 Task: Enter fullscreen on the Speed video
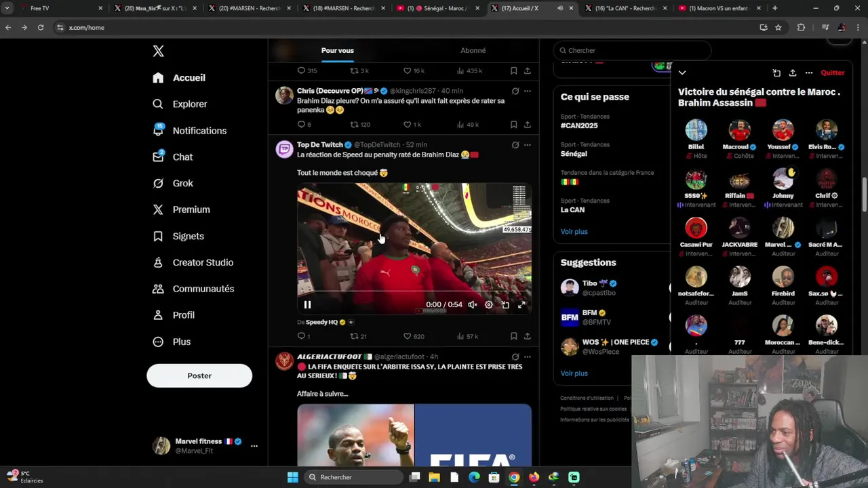coord(521,305)
